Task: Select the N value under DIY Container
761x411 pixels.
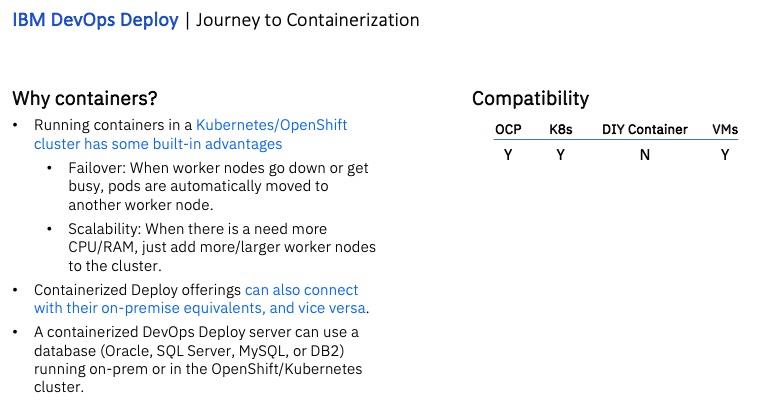Action: pyautogui.click(x=645, y=155)
